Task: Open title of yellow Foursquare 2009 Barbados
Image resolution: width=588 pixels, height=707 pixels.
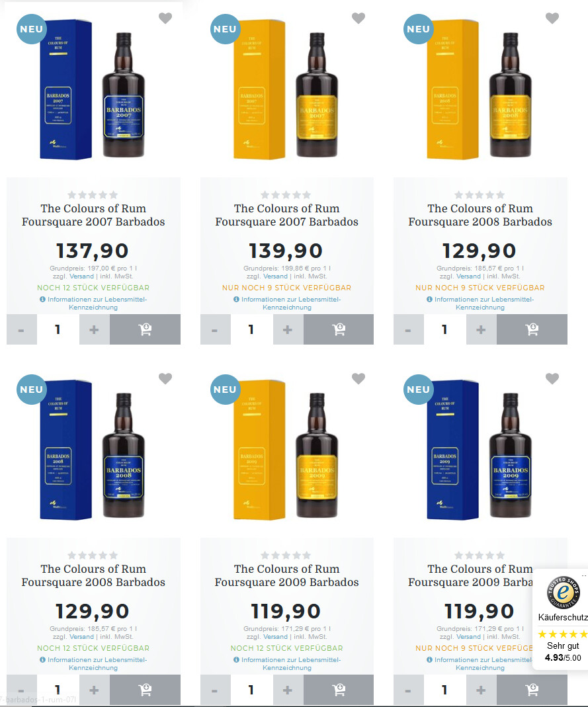Action: click(x=287, y=575)
